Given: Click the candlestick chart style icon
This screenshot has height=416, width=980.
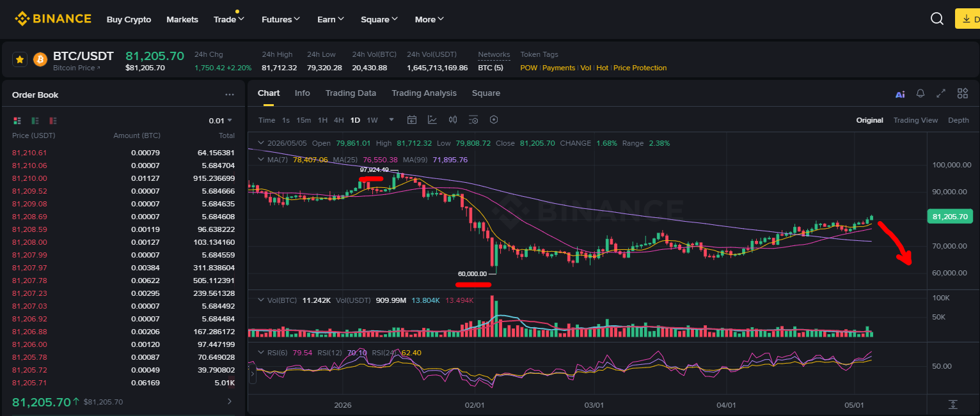Looking at the screenshot, I should pos(453,119).
